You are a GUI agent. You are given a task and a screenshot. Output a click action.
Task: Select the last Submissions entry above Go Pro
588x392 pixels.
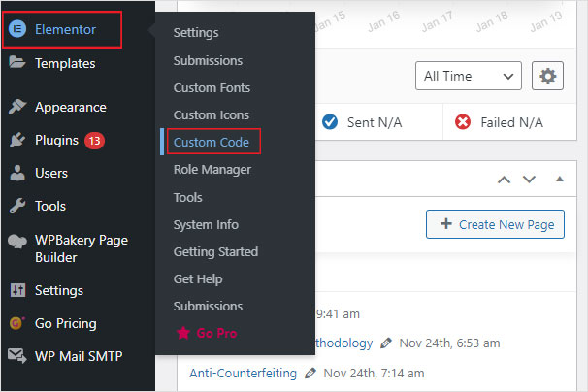point(208,306)
